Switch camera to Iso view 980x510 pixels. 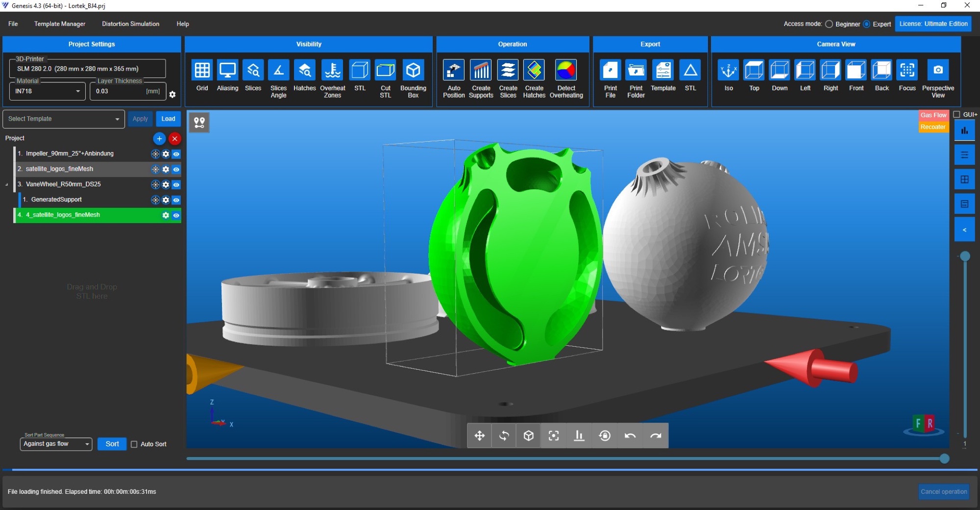(x=729, y=70)
